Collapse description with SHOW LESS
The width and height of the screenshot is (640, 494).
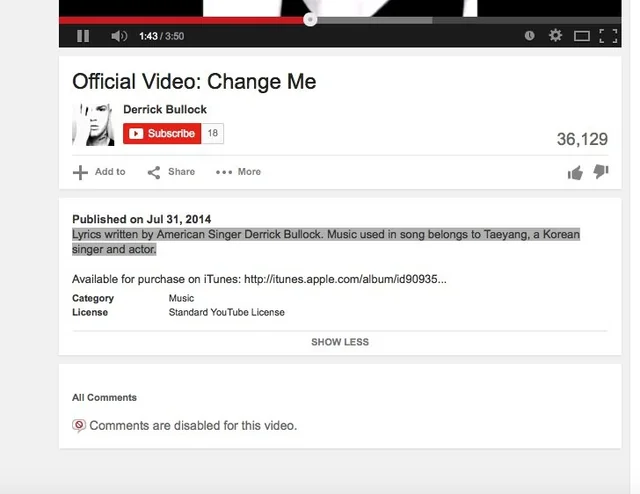click(x=339, y=342)
